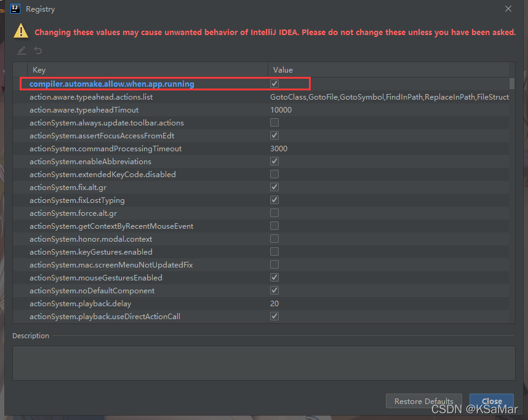Select actionSystem.noDefaultComponent key text
The width and height of the screenshot is (528, 420).
(x=92, y=290)
